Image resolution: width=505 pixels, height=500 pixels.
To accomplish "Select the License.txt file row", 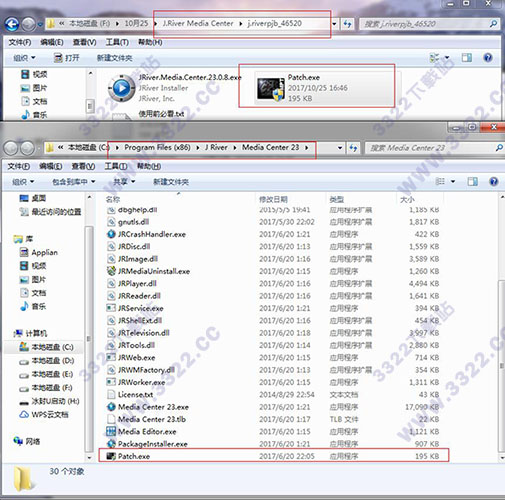I will click(x=273, y=394).
